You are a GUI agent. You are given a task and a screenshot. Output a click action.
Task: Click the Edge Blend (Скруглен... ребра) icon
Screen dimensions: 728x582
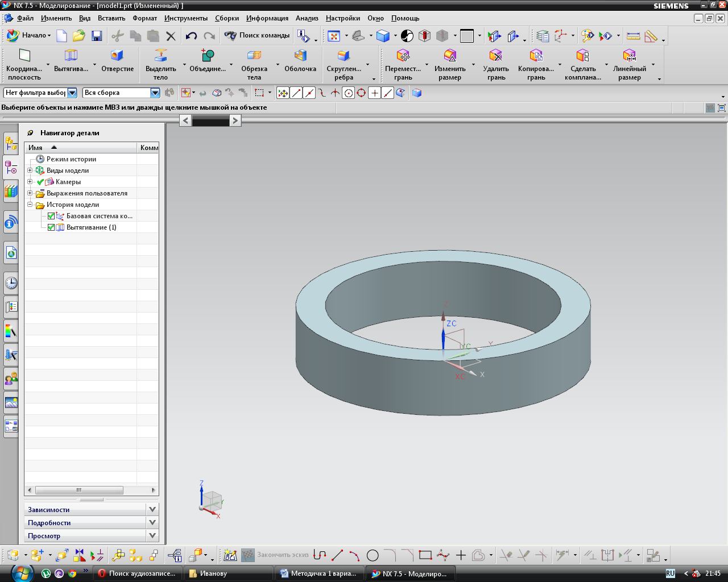(x=344, y=56)
